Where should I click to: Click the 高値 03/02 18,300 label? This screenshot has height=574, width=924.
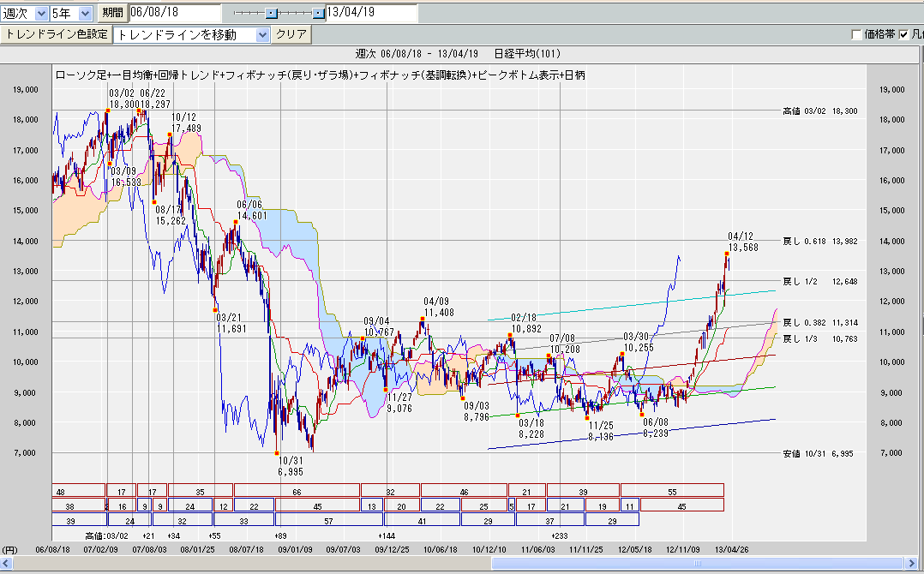819,111
